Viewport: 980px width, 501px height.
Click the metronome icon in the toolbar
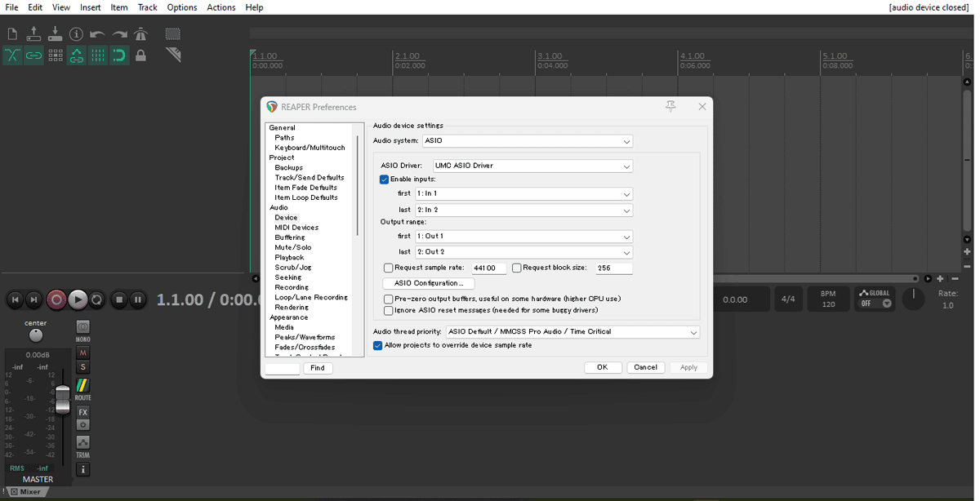(140, 34)
